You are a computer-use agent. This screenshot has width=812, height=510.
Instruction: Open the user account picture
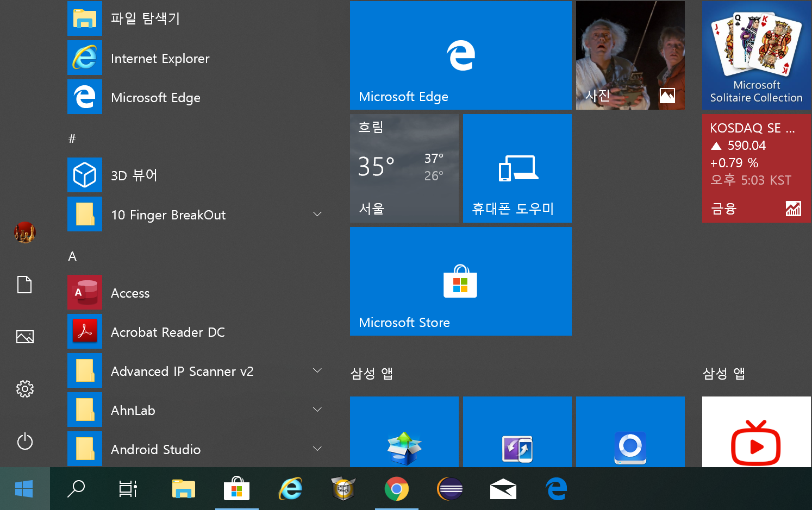(25, 232)
